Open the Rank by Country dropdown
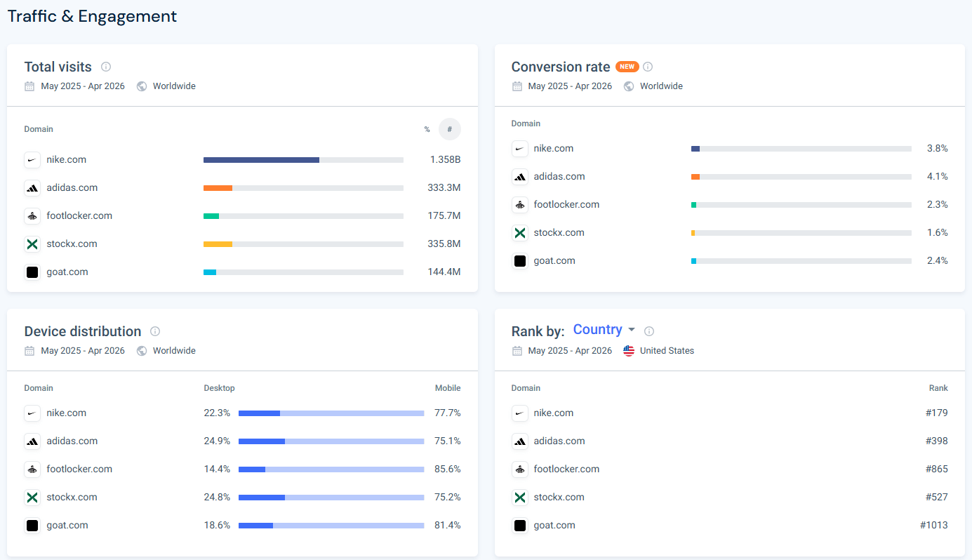Screen dimensions: 972x560 click(x=604, y=330)
